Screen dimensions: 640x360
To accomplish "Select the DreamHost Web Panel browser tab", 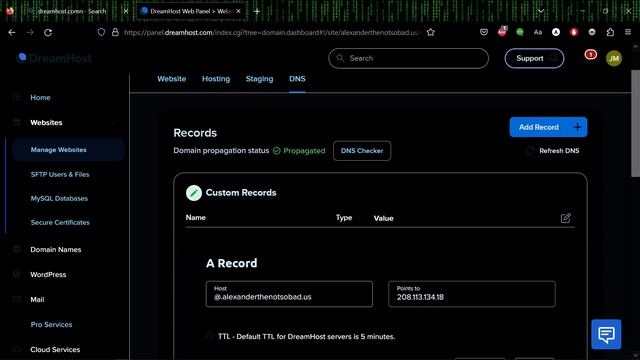I will pos(191,11).
